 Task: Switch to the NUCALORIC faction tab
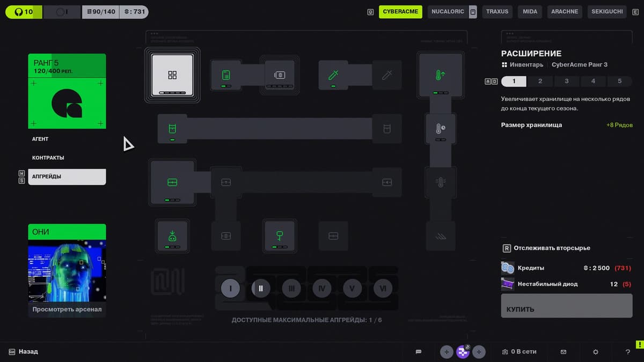[448, 12]
